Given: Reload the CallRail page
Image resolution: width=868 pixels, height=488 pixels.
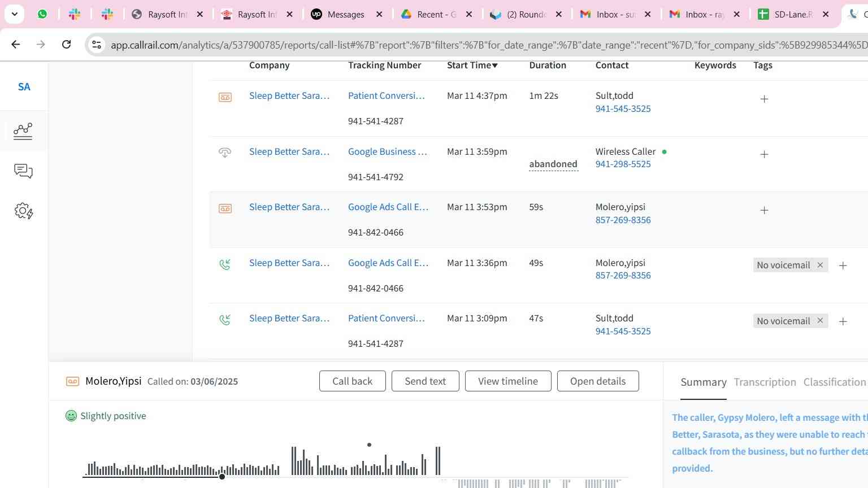Looking at the screenshot, I should pyautogui.click(x=66, y=44).
